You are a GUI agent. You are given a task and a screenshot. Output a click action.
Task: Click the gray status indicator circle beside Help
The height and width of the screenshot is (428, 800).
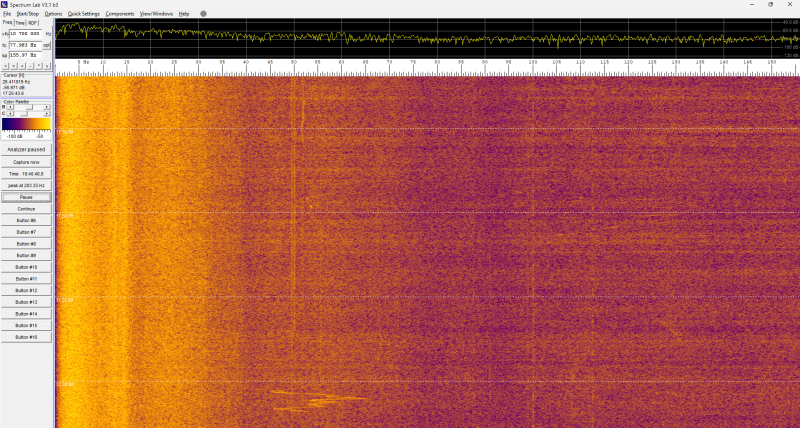click(203, 14)
